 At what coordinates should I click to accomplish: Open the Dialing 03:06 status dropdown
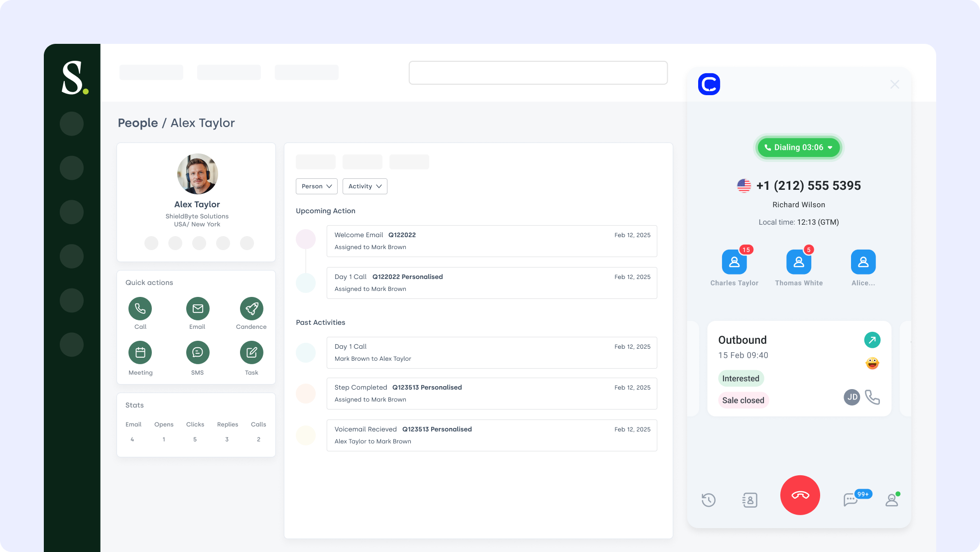[x=798, y=147]
